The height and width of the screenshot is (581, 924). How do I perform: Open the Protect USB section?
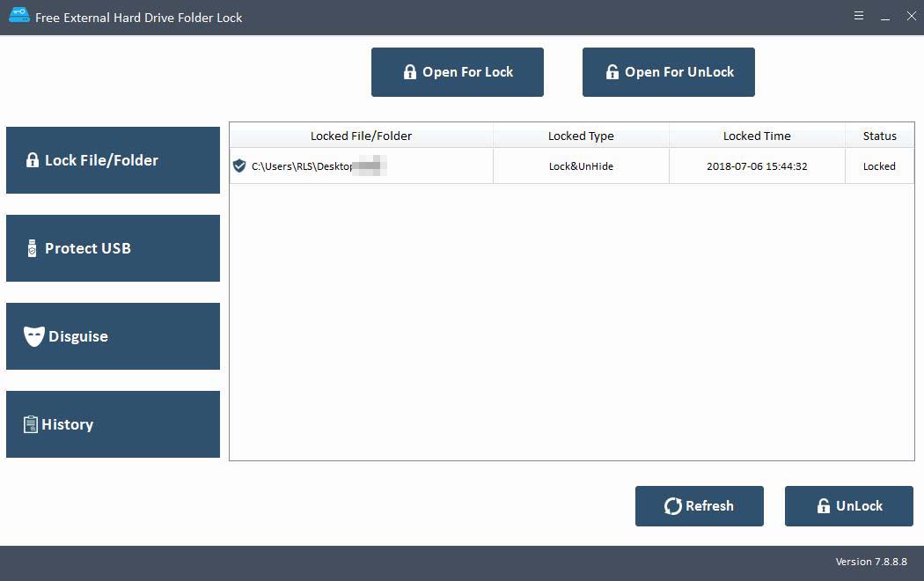pyautogui.click(x=113, y=248)
